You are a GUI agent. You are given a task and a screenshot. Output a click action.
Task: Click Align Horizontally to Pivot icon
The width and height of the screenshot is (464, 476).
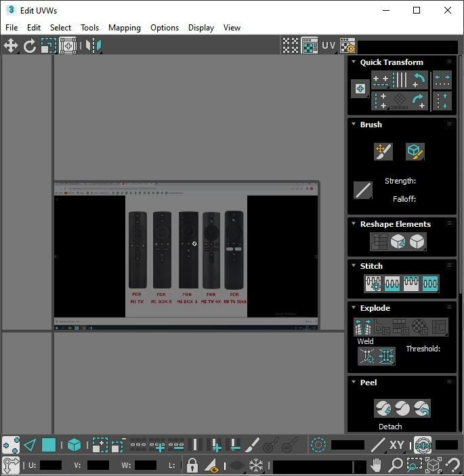381,80
